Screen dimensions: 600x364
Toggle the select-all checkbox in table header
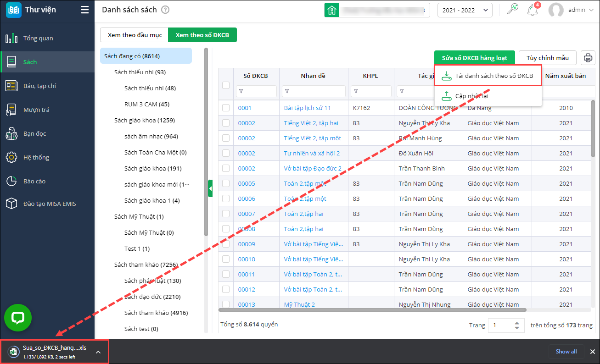pyautogui.click(x=226, y=85)
